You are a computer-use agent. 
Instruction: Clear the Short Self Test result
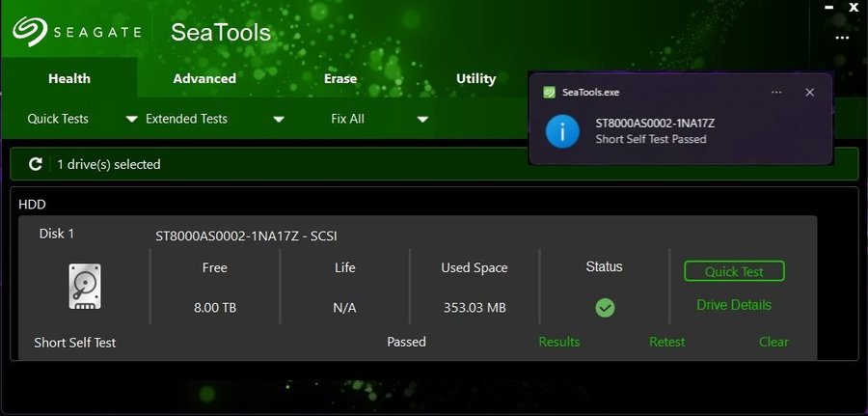click(x=773, y=342)
